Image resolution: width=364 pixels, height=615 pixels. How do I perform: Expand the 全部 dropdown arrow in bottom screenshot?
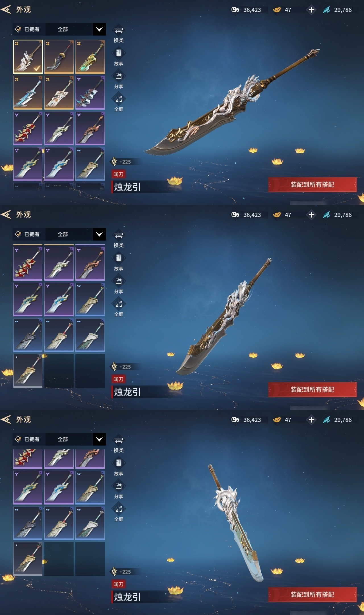(99, 439)
